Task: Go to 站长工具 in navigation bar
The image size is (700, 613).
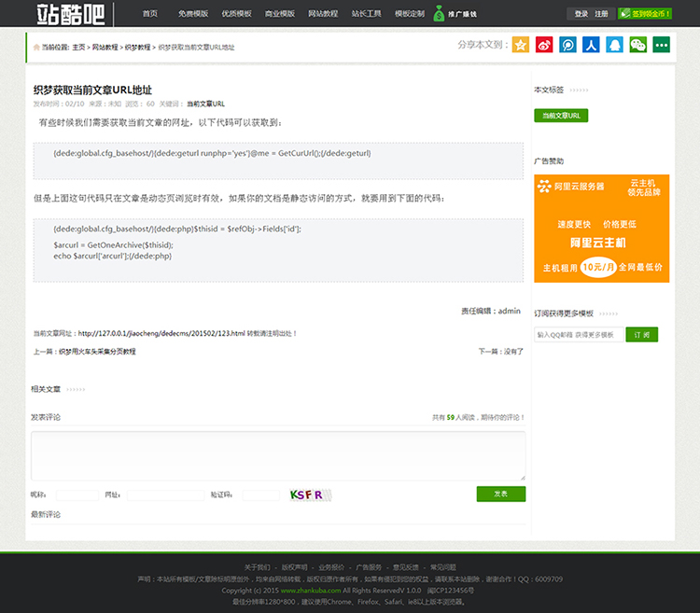Action: (366, 14)
